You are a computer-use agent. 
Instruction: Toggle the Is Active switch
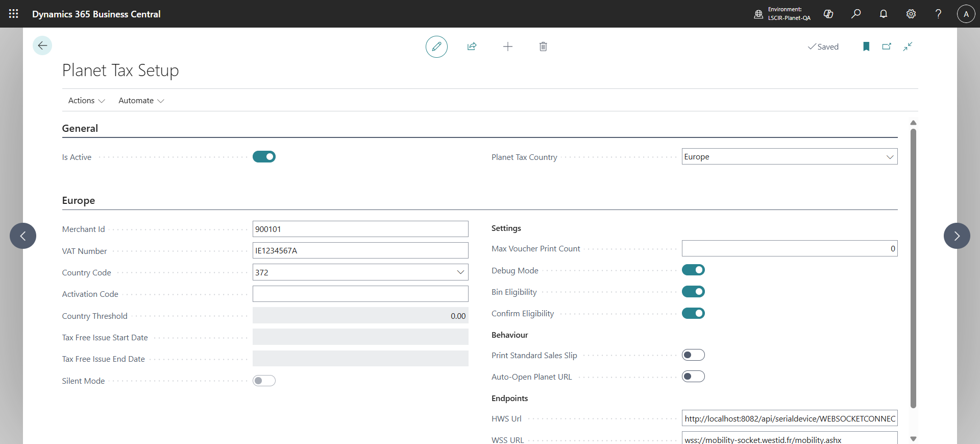click(264, 157)
